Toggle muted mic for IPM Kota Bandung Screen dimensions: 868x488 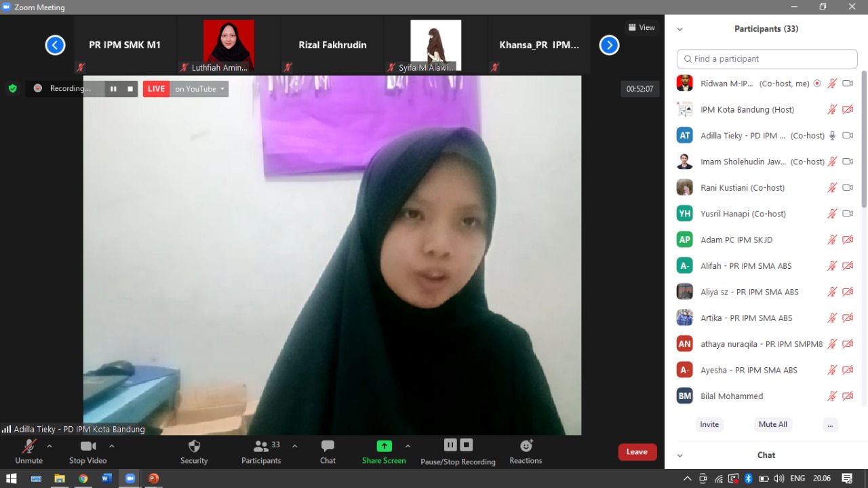tap(833, 109)
